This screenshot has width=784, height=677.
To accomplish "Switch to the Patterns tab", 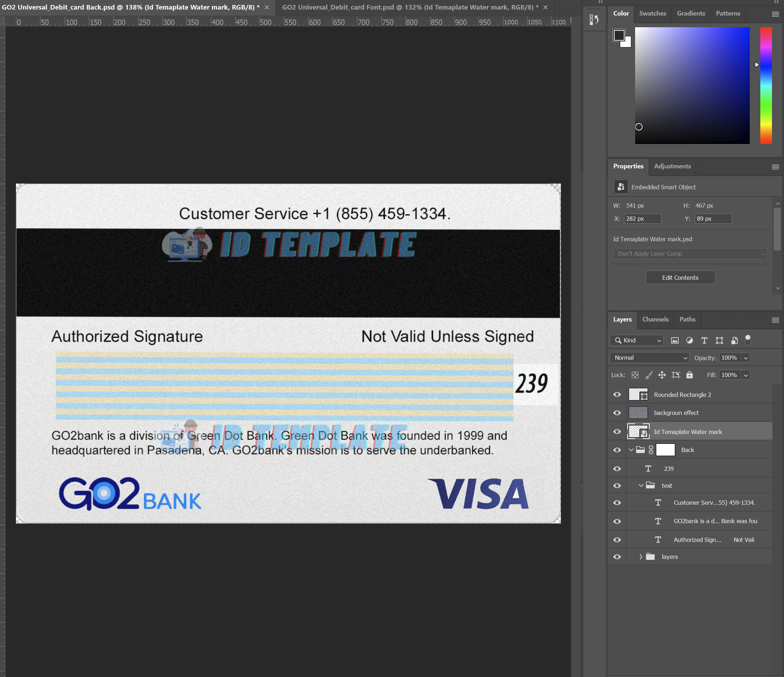I will 728,13.
